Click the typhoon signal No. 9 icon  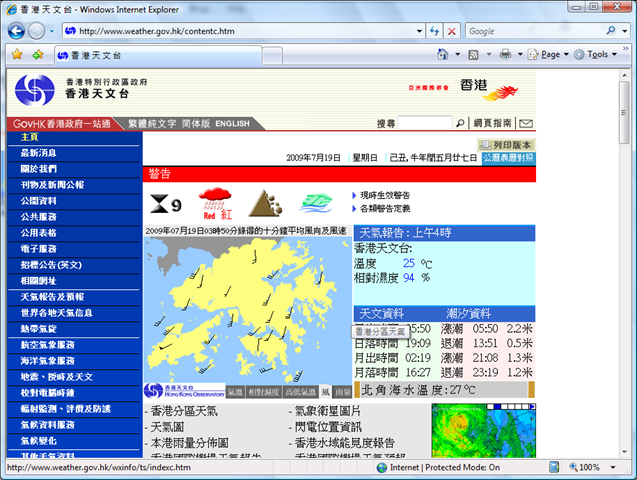click(x=165, y=204)
